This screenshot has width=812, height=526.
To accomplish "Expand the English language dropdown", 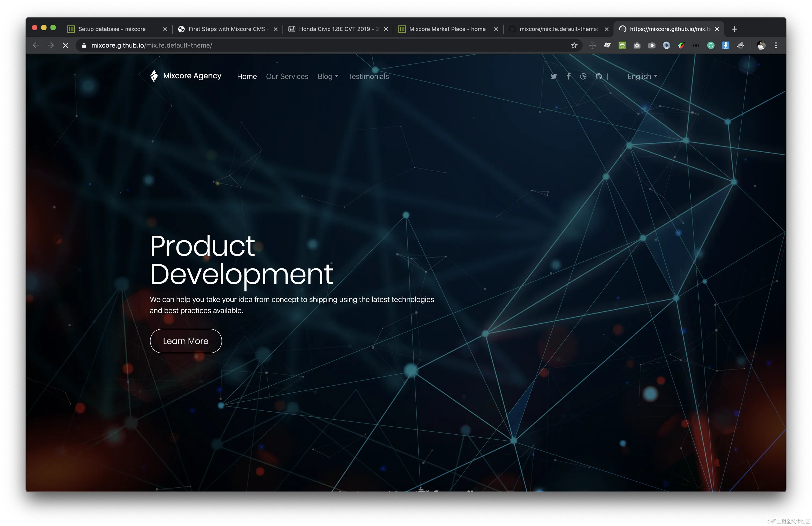I will (642, 77).
